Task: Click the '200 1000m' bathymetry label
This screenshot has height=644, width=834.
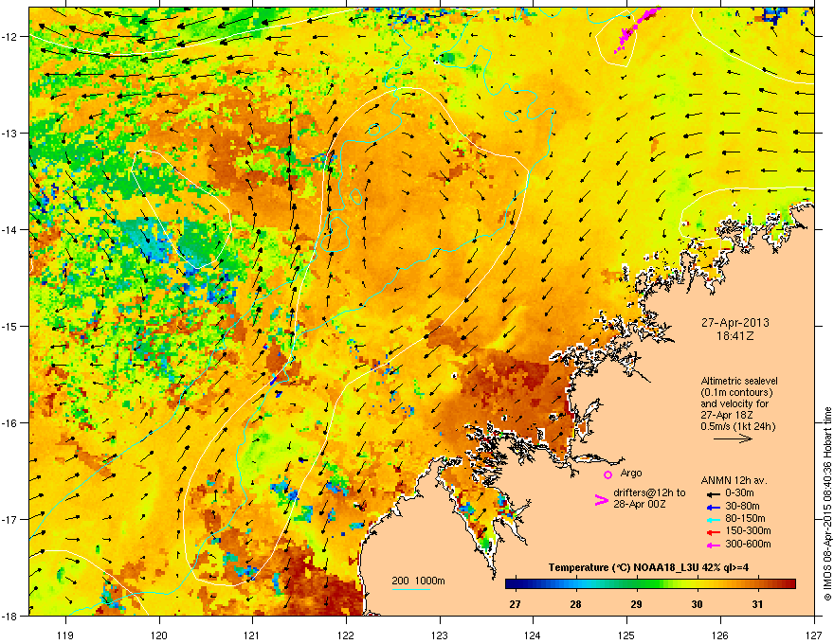Action: pos(418,581)
